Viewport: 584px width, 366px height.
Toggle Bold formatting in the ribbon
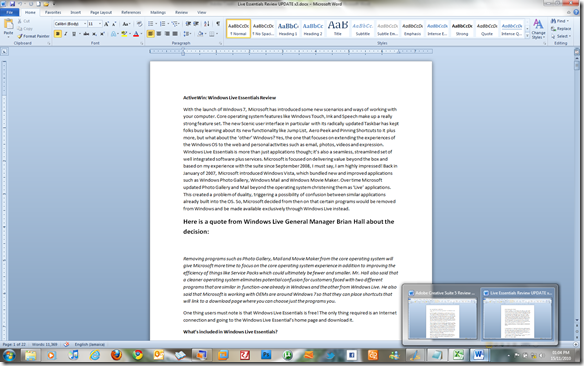pyautogui.click(x=57, y=34)
